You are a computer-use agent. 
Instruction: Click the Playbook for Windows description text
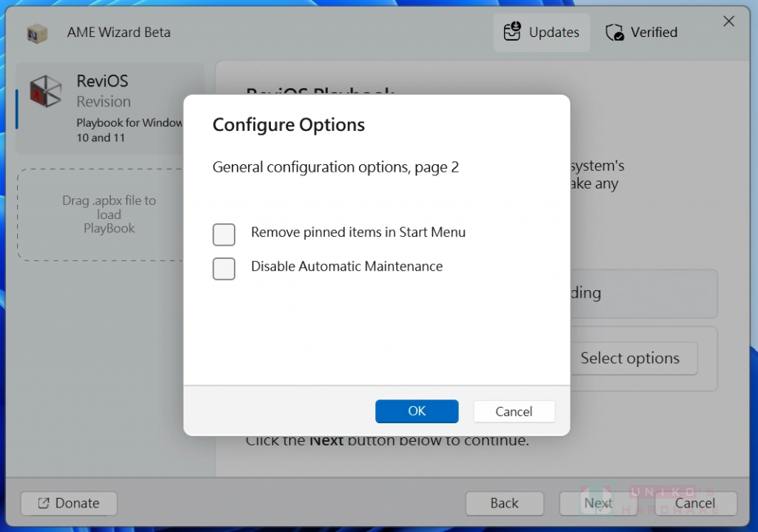[130, 130]
